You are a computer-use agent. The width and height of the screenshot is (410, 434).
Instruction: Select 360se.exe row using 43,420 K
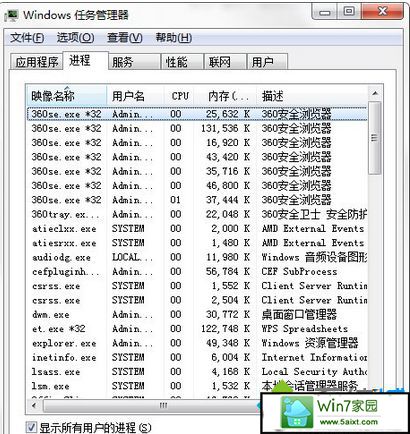click(197, 157)
